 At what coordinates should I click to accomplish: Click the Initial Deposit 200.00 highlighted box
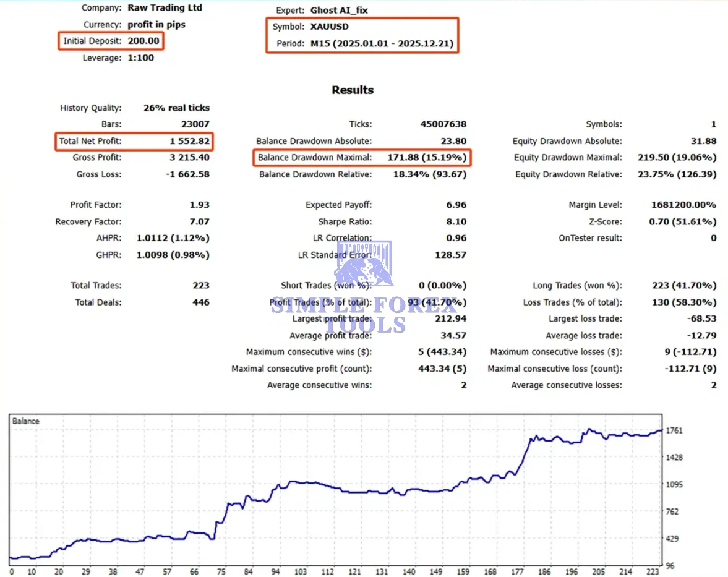click(x=111, y=41)
